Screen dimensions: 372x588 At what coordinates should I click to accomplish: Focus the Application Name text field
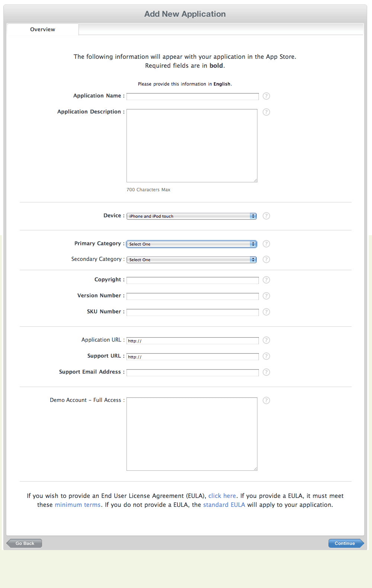click(x=192, y=97)
